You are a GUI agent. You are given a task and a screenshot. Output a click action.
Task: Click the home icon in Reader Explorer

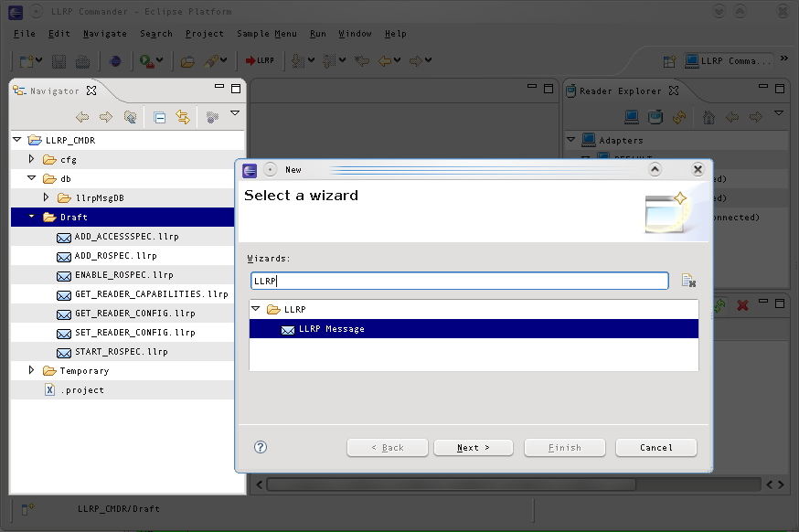(x=708, y=117)
